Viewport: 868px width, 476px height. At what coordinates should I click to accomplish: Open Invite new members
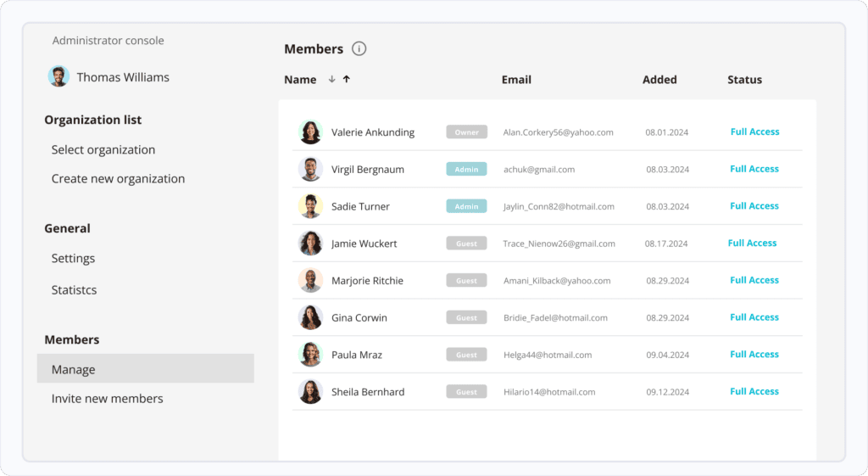(107, 399)
